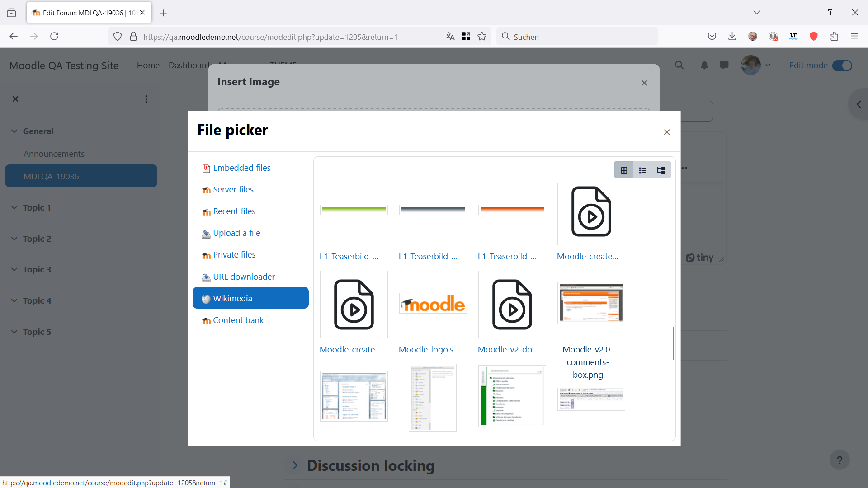Save page to Pocket icon
This screenshot has width=868, height=488.
[x=712, y=37]
